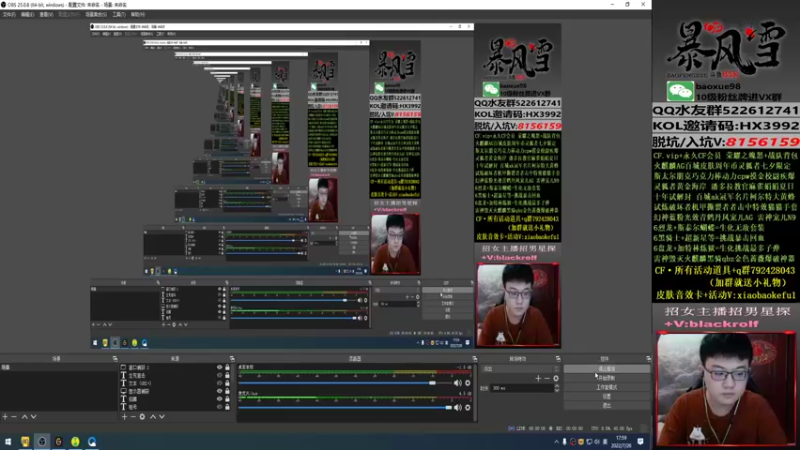800x450 pixels.
Task: Add a new scene with plus icon
Action: click(5, 417)
